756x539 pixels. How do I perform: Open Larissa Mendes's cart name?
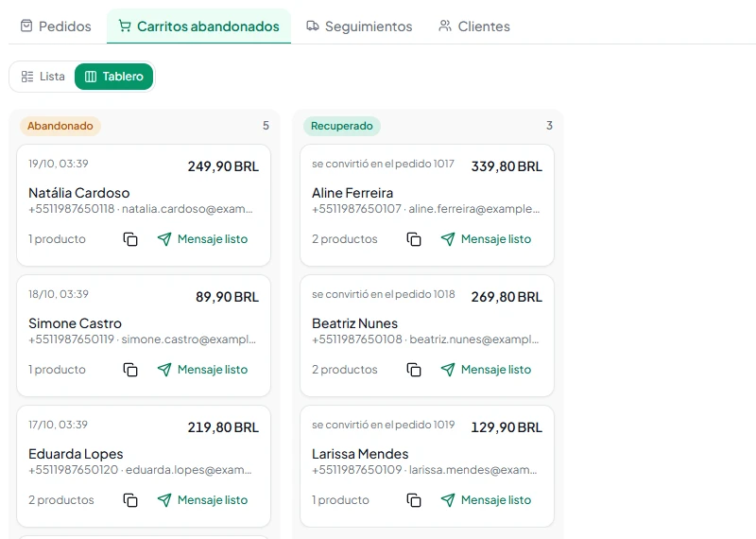coord(360,454)
